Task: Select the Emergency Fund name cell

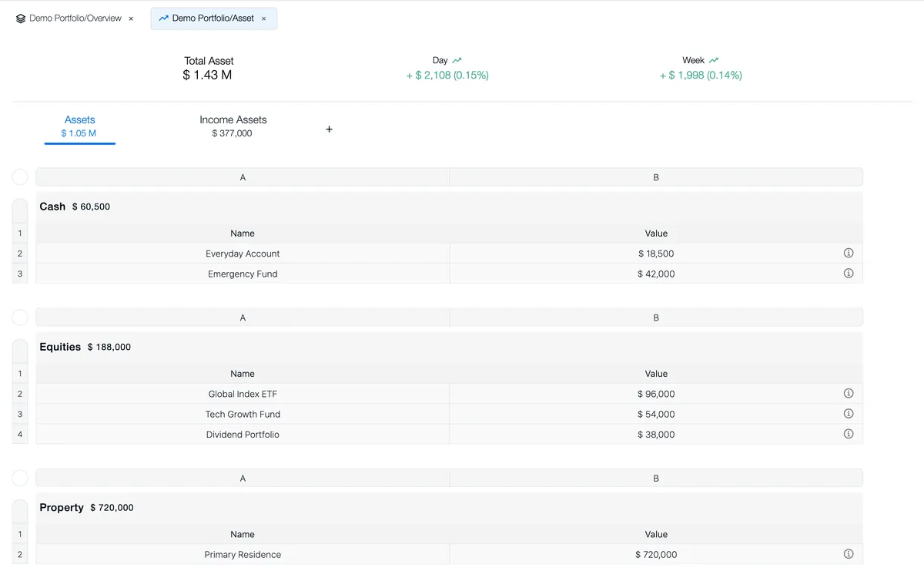Action: [243, 274]
